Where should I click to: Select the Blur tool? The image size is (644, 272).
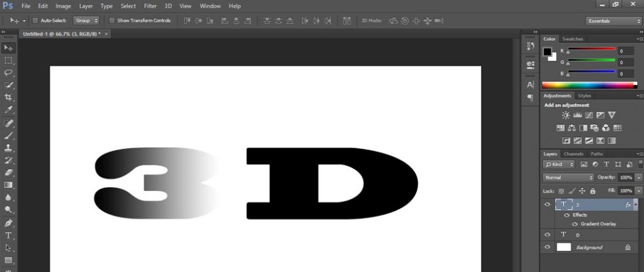(8, 197)
